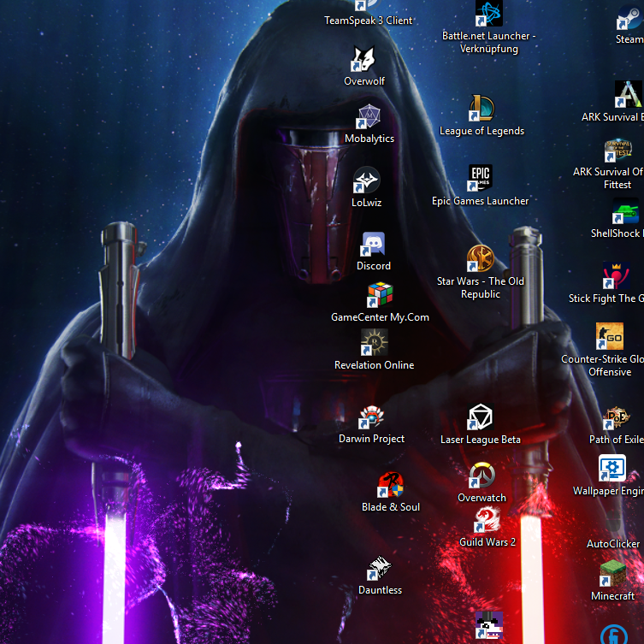Viewport: 644px width, 644px height.
Task: Select the ARK Survival Evolved icon
Action: pos(628,94)
